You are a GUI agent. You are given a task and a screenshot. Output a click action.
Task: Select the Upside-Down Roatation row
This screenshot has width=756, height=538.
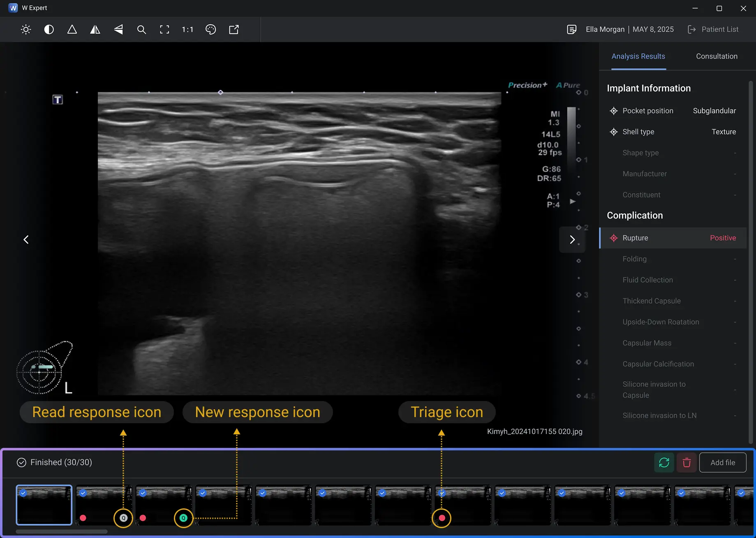(x=673, y=322)
